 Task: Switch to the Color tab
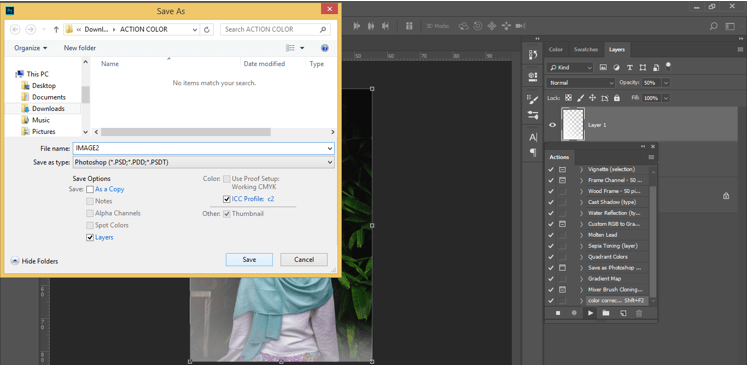point(555,49)
